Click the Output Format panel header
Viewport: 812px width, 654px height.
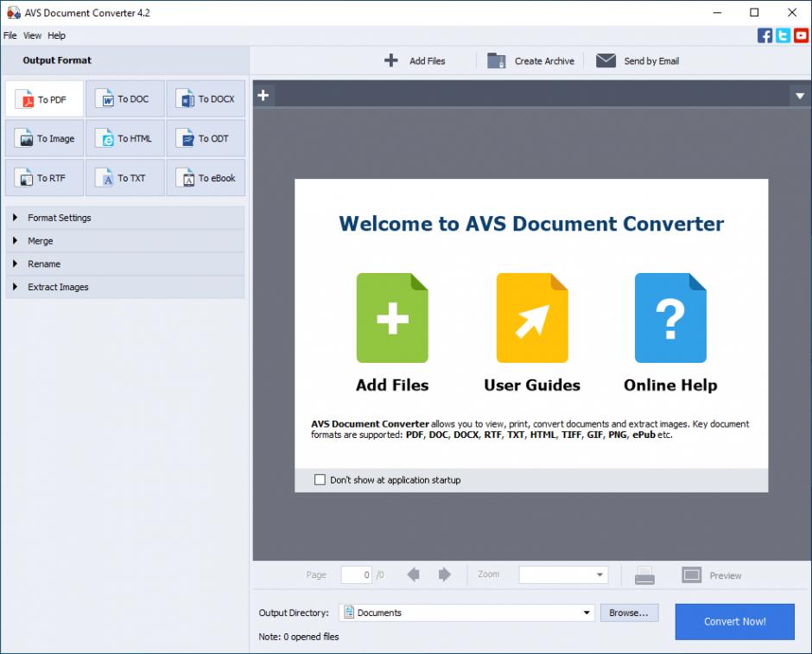[124, 60]
